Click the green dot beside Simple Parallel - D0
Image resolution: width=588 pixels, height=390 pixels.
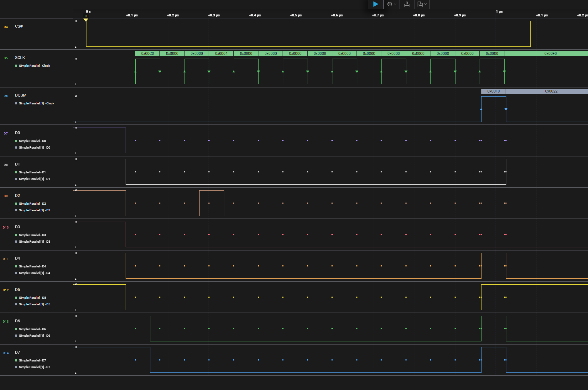tap(16, 141)
